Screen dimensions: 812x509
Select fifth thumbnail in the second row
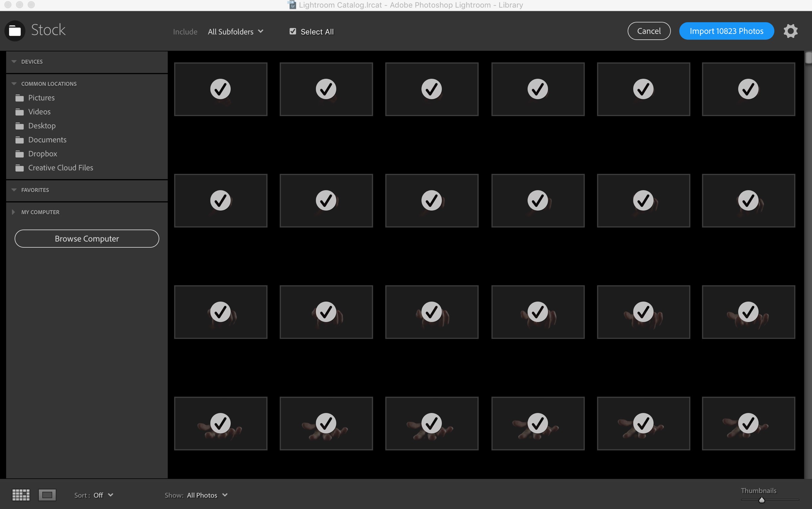coord(643,201)
